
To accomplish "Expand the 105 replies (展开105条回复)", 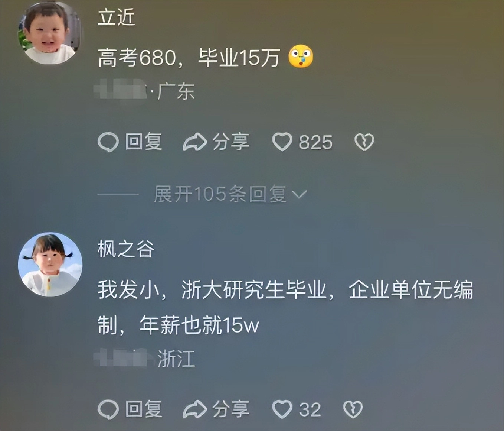I will [220, 194].
